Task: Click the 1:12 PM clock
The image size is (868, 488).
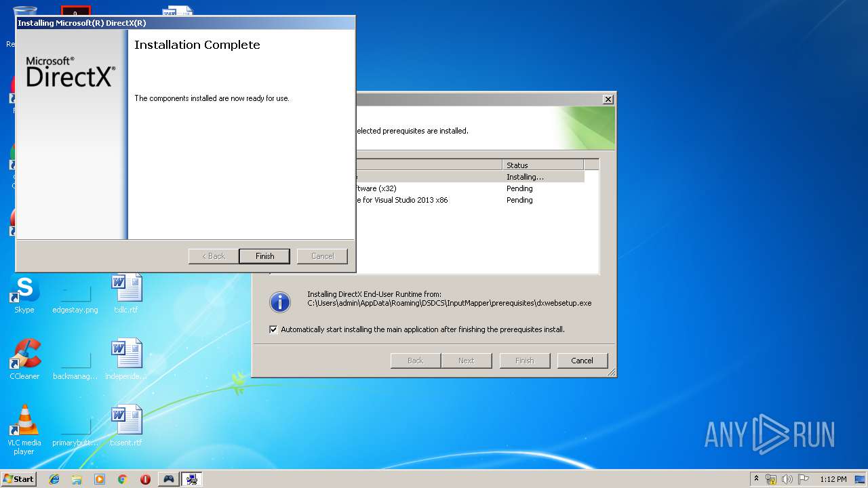Action: click(x=833, y=479)
